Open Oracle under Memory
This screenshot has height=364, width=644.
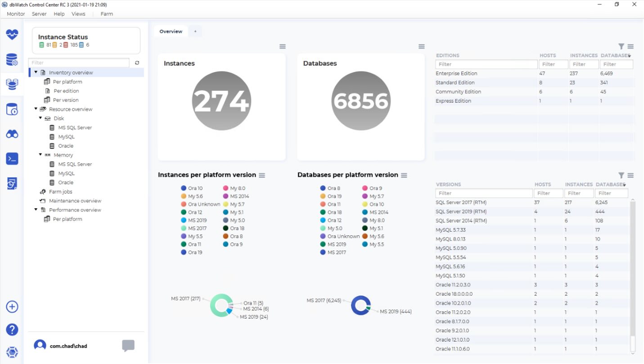pos(66,182)
